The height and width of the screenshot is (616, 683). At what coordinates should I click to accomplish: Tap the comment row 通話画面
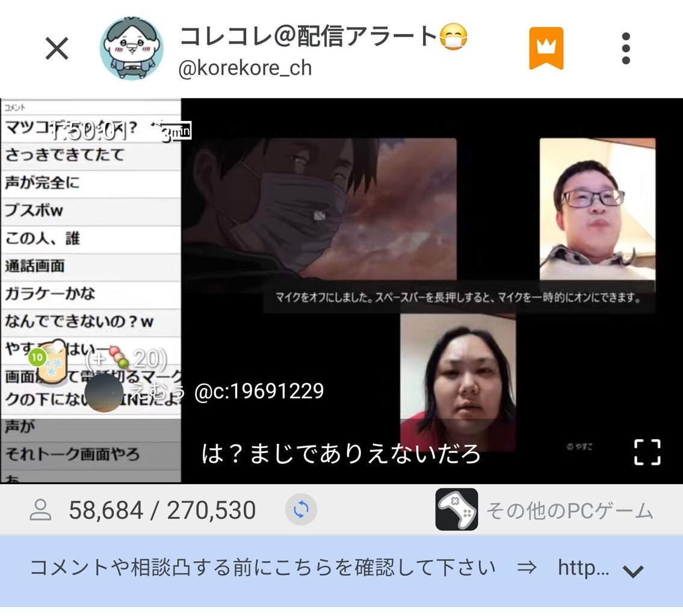tap(91, 266)
